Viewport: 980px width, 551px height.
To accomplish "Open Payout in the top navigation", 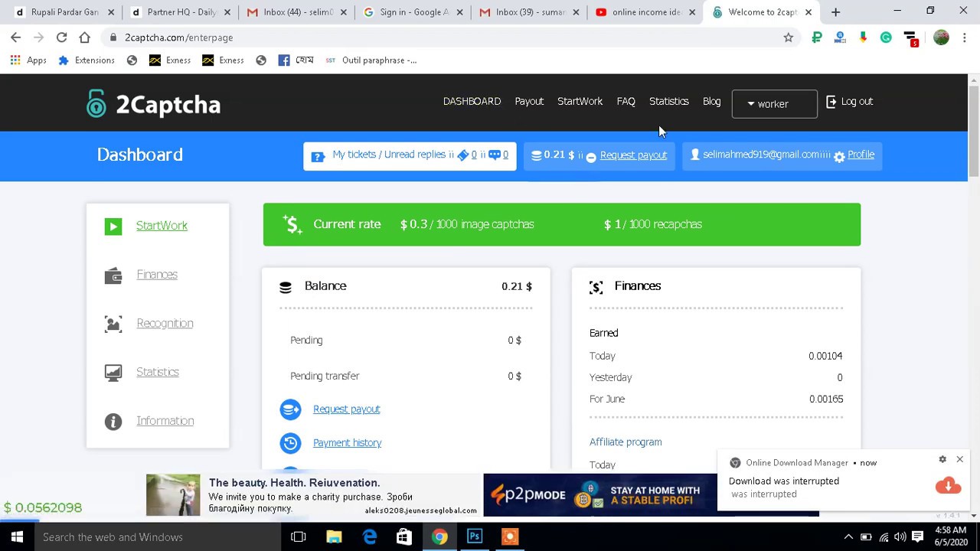I will point(529,101).
